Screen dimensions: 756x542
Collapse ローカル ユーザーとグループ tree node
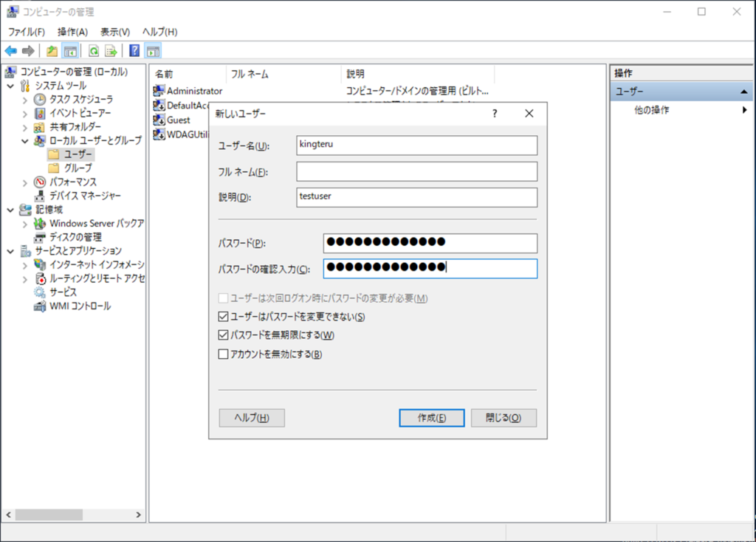pyautogui.click(x=26, y=141)
